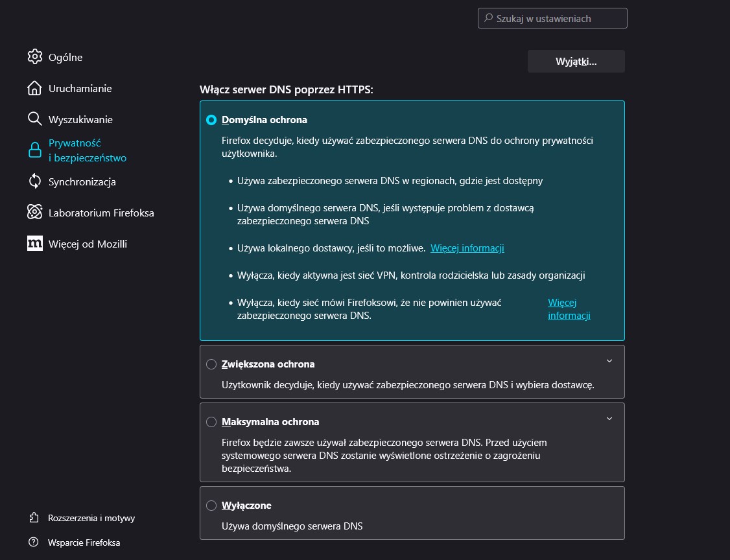Expand the Maksymalna ochrona section chevron
The image size is (730, 560).
[609, 419]
